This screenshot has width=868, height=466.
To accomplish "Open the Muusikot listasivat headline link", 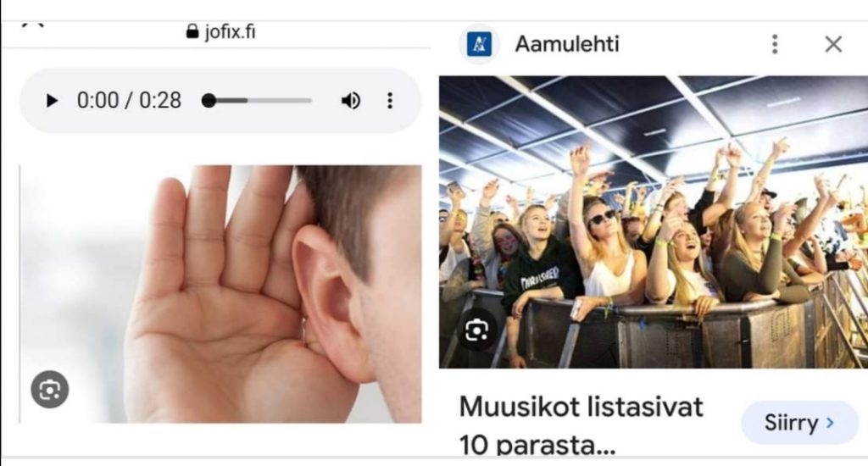I will [x=581, y=426].
